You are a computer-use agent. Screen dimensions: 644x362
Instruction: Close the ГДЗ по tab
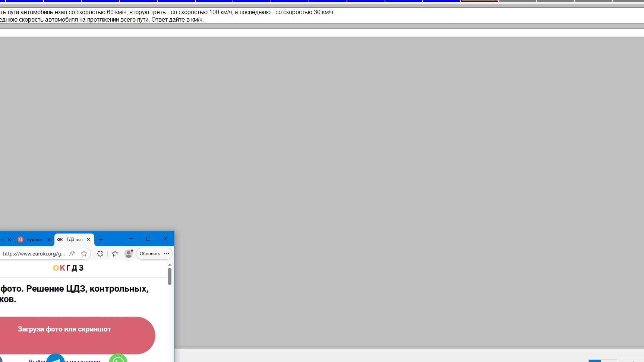[x=88, y=239]
